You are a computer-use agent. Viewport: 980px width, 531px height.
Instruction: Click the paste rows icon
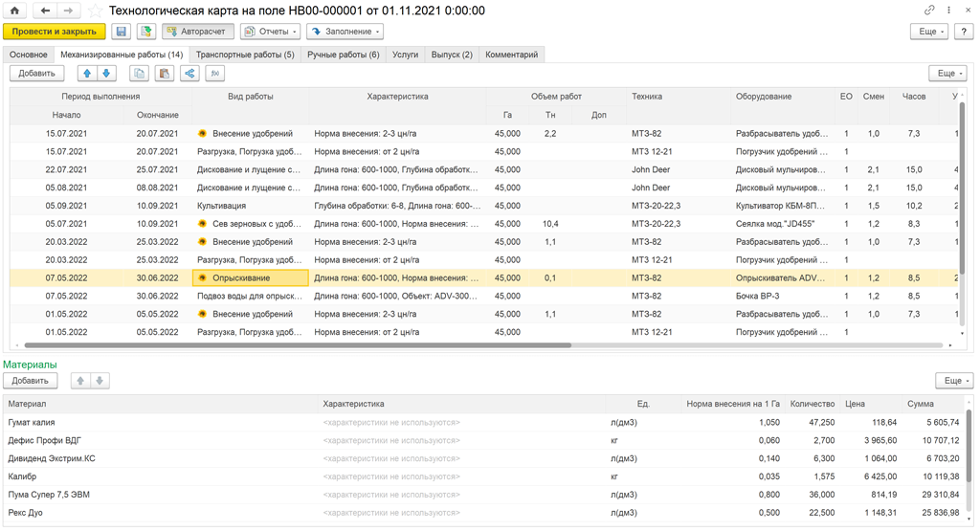(165, 73)
